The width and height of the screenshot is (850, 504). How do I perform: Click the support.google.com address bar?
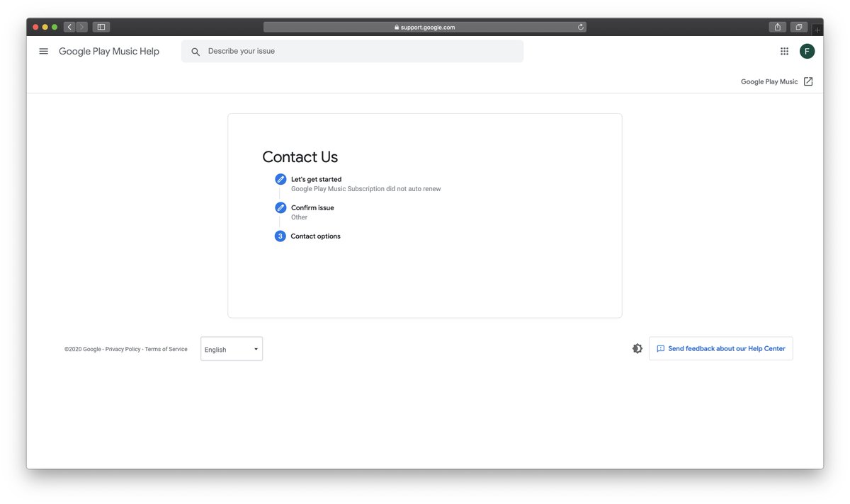coord(425,27)
